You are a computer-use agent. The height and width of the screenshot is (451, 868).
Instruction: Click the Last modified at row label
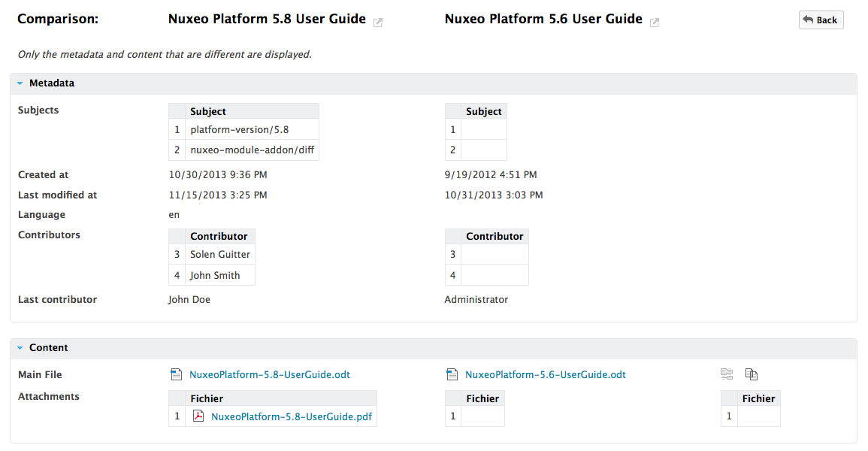(58, 195)
